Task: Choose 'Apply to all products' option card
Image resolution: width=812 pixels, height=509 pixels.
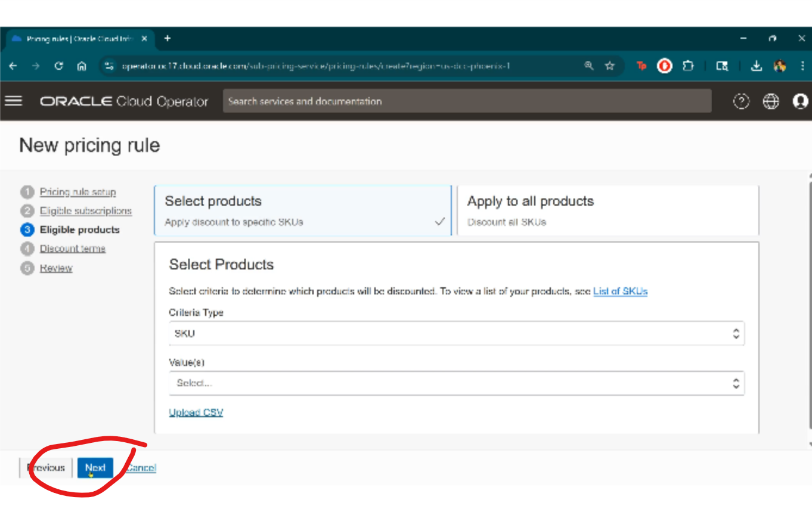Action: [608, 210]
